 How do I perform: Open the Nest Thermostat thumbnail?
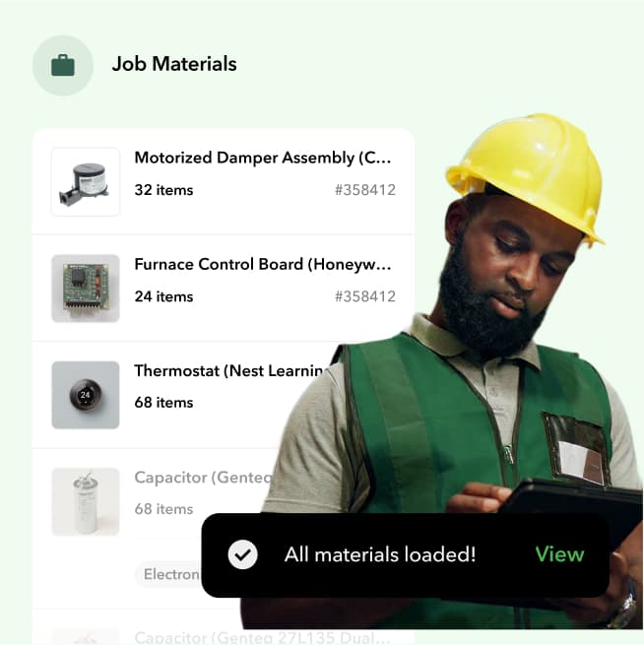tap(86, 395)
